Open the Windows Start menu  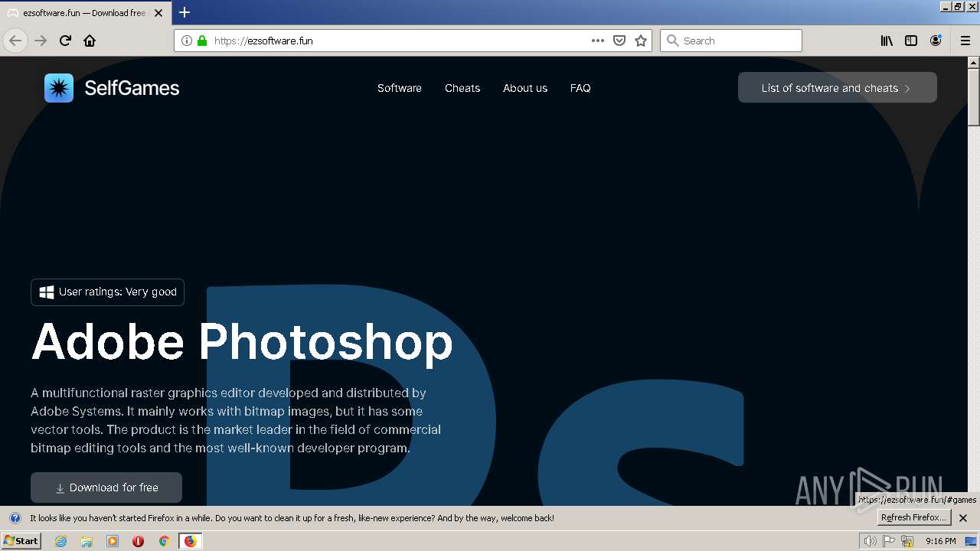pyautogui.click(x=21, y=541)
